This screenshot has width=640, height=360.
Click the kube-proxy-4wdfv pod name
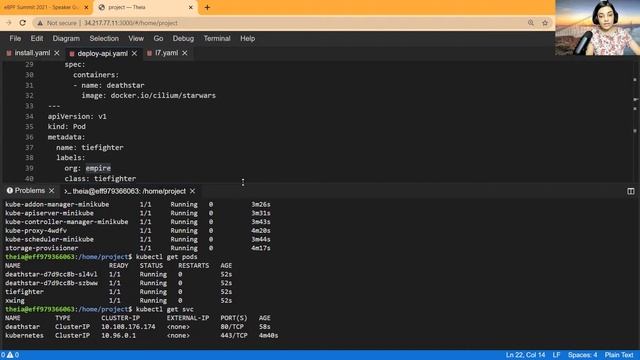[36, 231]
